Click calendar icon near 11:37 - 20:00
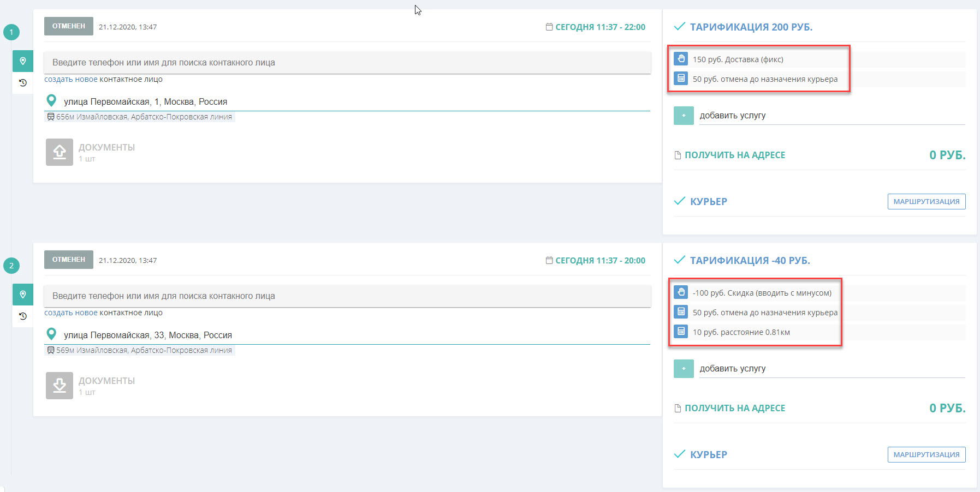The image size is (980, 492). coord(549,260)
